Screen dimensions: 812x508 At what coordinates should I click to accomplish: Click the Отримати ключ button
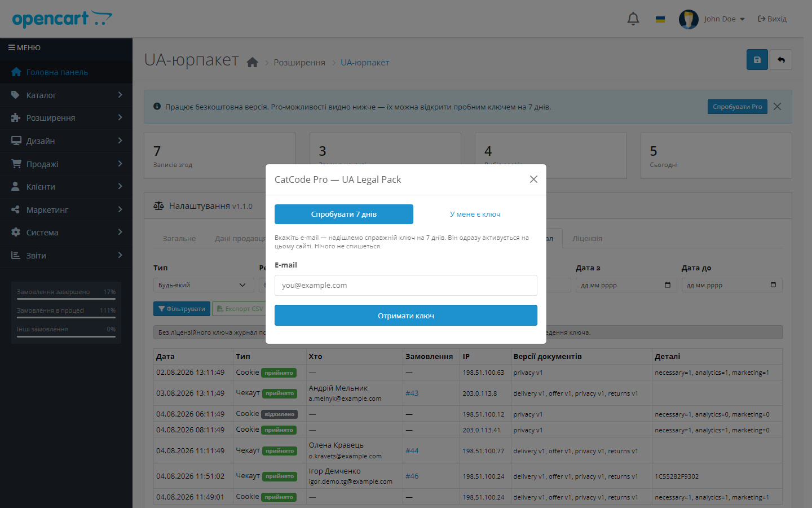(x=406, y=316)
